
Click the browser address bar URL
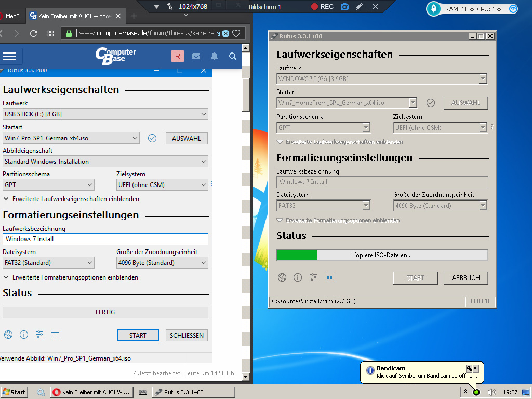(146, 33)
